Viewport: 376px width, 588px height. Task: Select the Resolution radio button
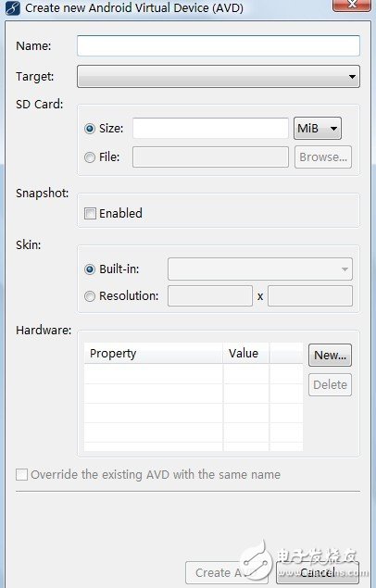pos(90,296)
